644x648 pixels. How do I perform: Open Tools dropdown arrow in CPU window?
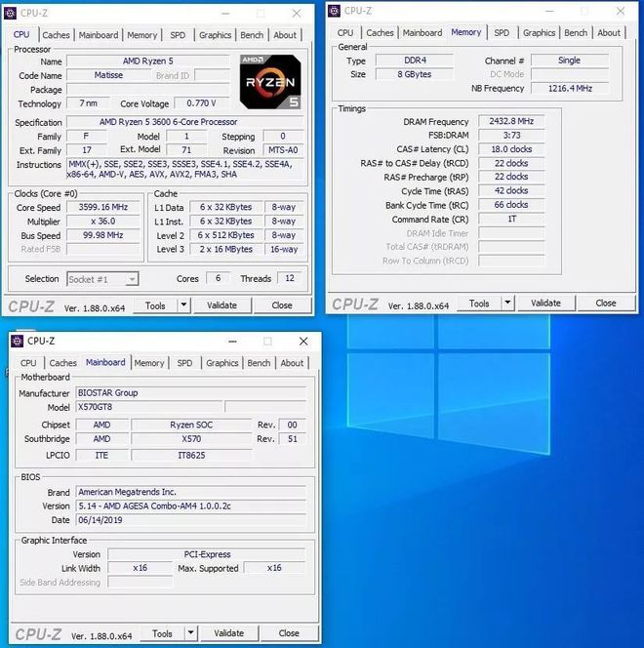pyautogui.click(x=183, y=305)
